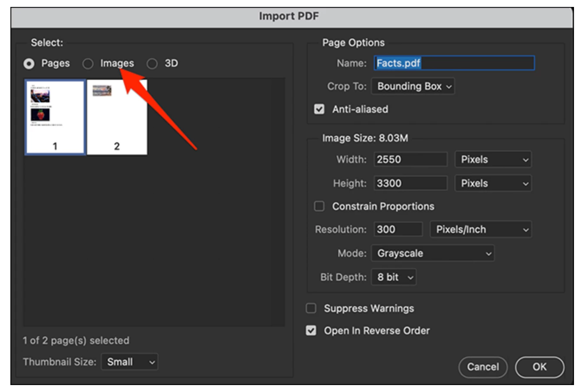
Task: Click the OK button
Action: click(x=539, y=367)
